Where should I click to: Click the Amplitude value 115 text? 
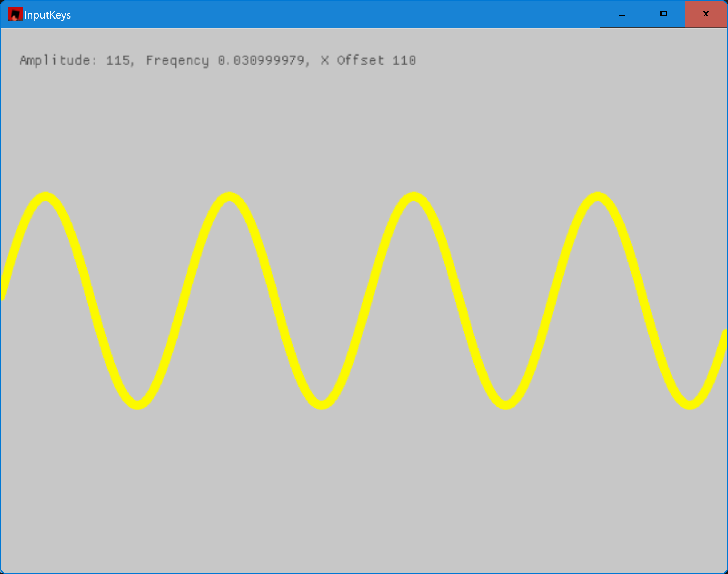click(118, 60)
